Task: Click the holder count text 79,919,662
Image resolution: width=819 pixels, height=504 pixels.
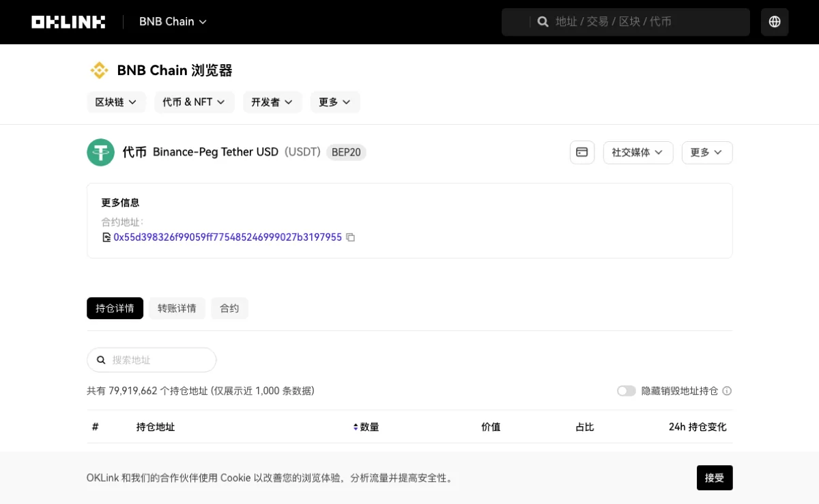Action: [133, 391]
